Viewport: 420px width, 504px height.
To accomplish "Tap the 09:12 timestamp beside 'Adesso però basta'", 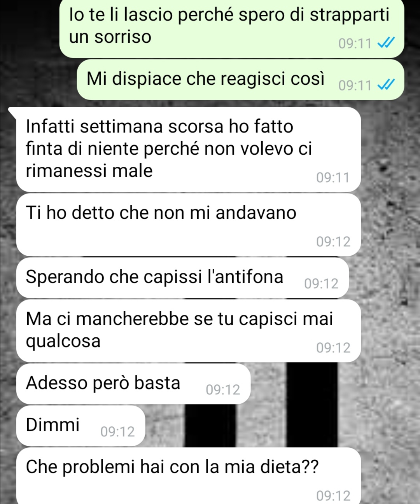I will coord(223,390).
